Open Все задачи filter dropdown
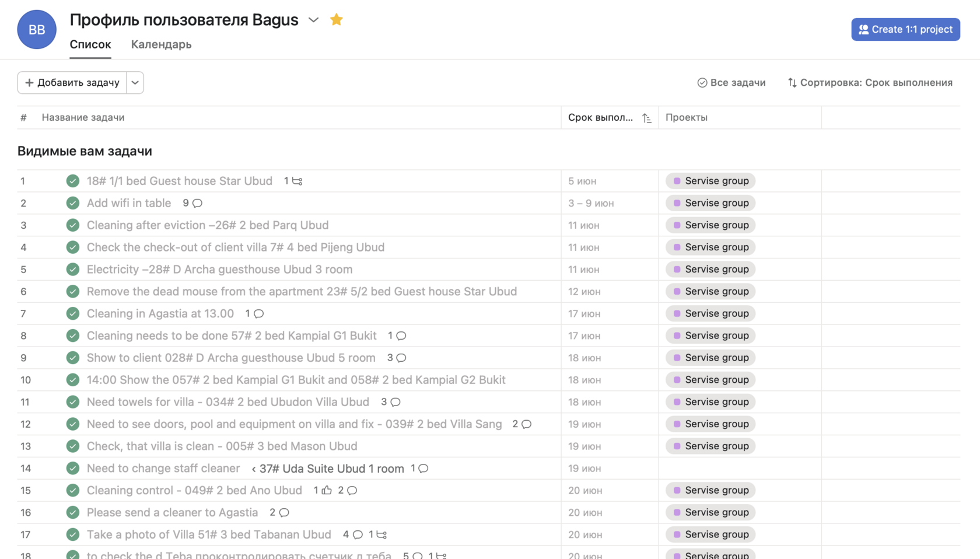This screenshot has height=559, width=980. point(731,83)
